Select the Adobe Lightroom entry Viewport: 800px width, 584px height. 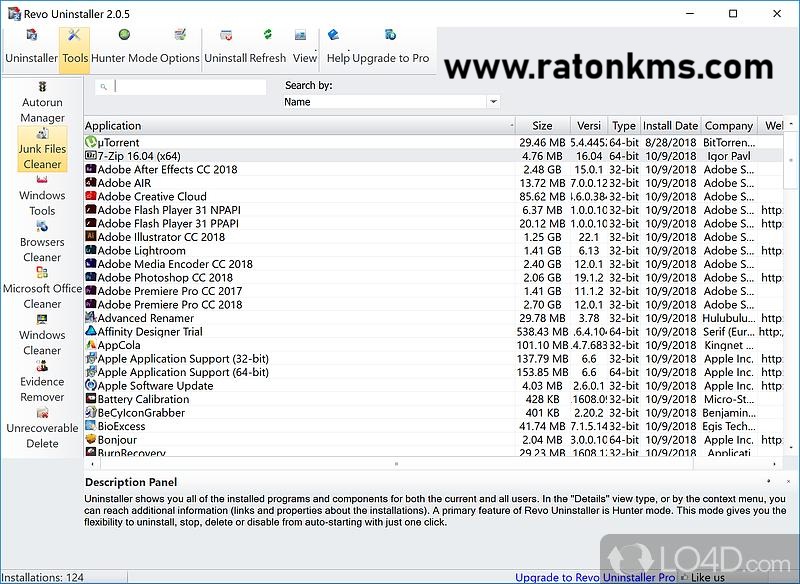433,250
